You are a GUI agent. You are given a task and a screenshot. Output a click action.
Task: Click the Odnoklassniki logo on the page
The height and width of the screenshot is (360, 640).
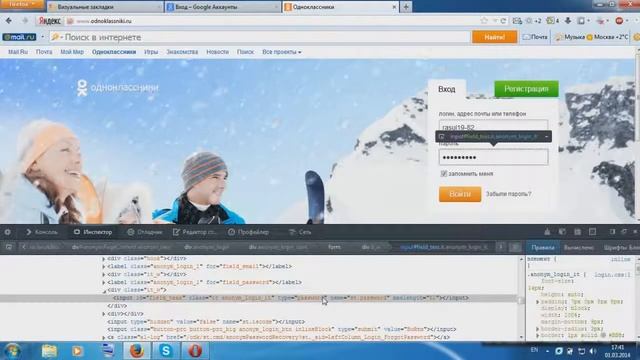click(x=118, y=87)
